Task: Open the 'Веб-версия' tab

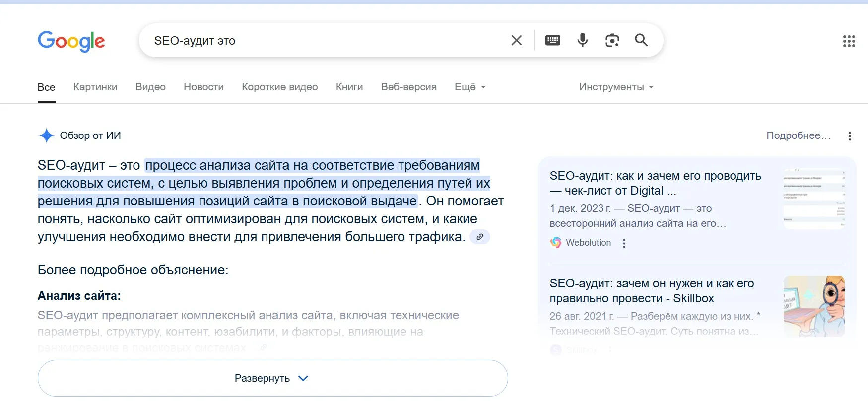Action: (x=409, y=87)
